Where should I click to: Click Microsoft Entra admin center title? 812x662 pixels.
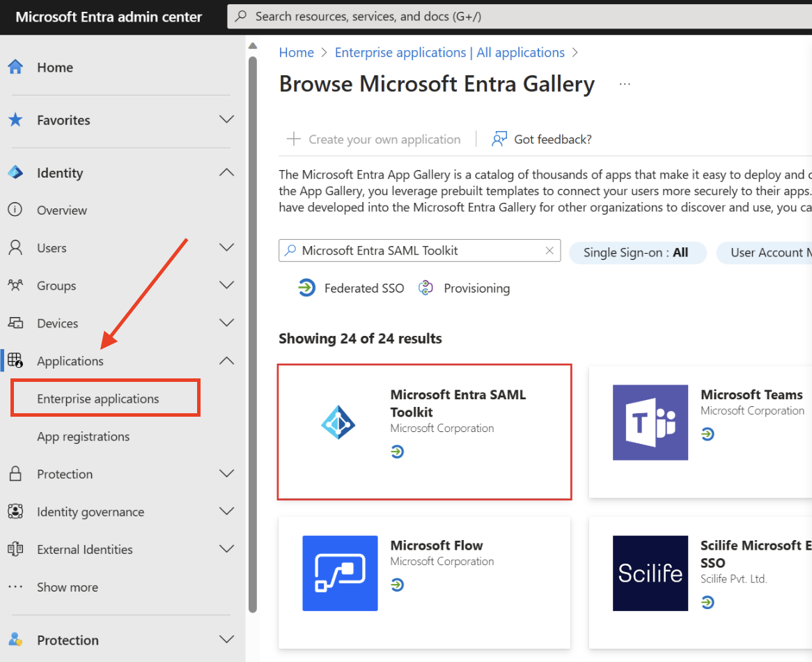click(109, 17)
